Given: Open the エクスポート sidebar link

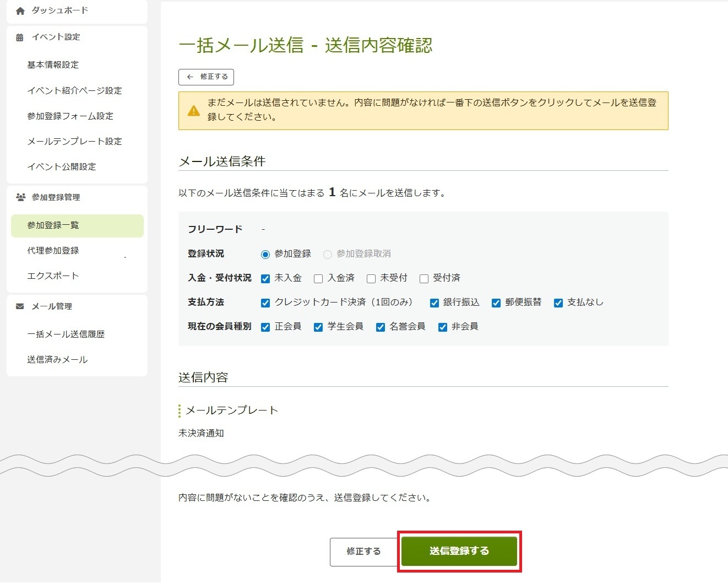Looking at the screenshot, I should (53, 276).
